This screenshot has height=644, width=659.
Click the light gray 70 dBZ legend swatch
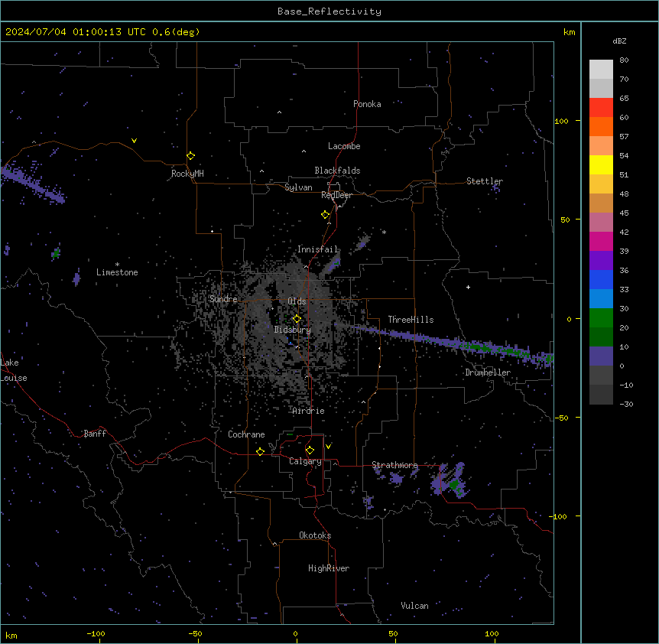click(601, 70)
